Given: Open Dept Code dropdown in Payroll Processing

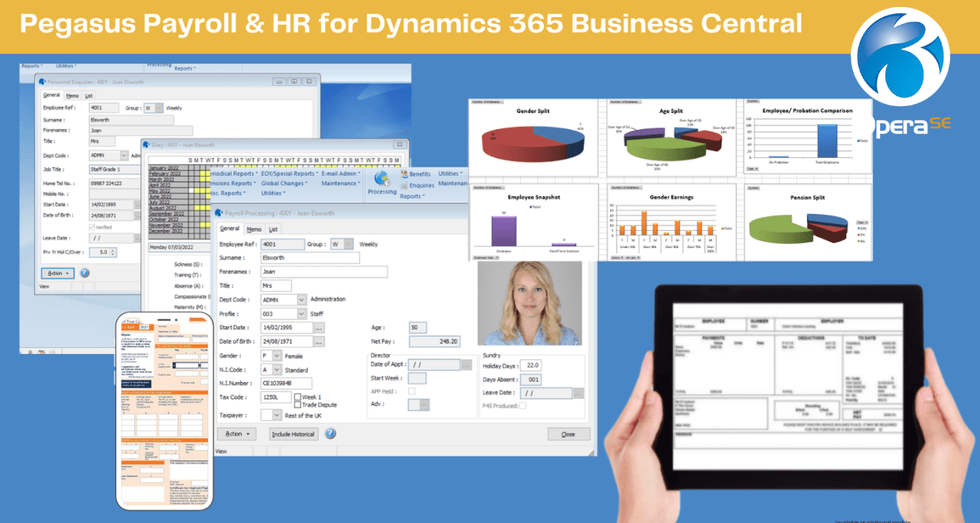Looking at the screenshot, I should pos(301,300).
